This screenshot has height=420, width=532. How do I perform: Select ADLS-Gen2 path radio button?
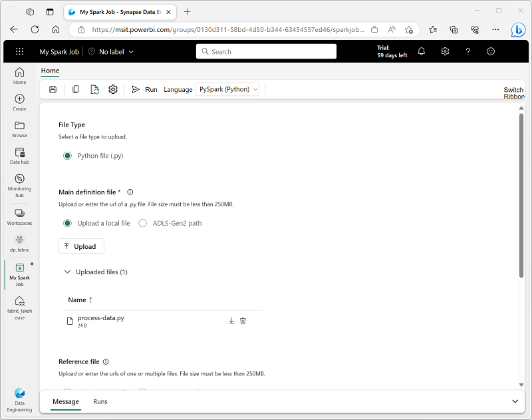click(x=143, y=223)
